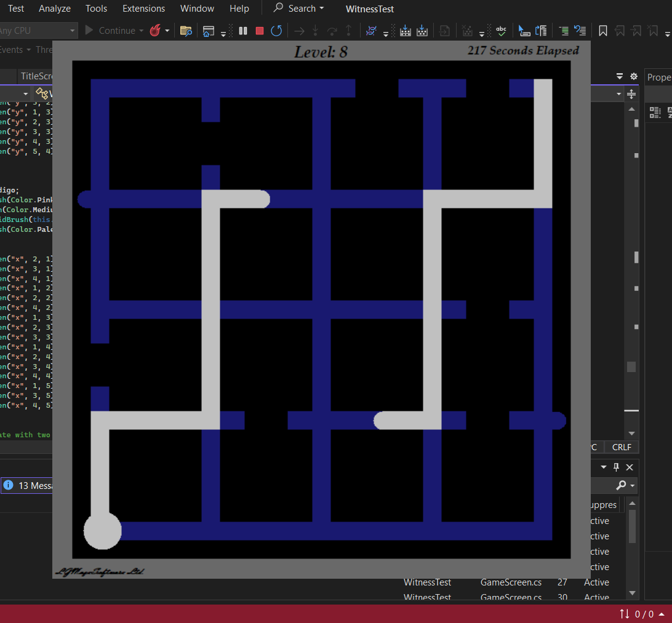The image size is (672, 623).
Task: Click the folder search icon in toolbar
Action: coord(186,31)
